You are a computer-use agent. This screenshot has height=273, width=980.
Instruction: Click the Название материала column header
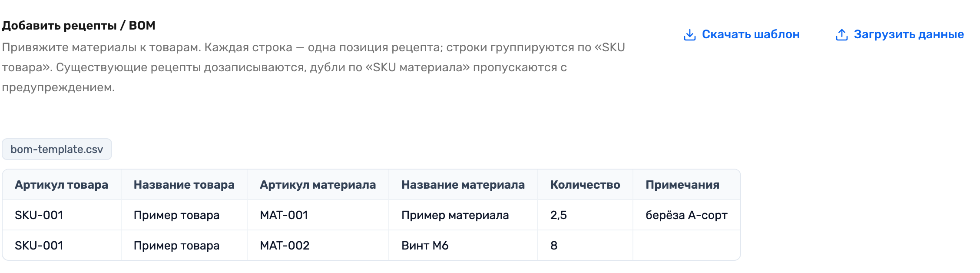(x=463, y=185)
